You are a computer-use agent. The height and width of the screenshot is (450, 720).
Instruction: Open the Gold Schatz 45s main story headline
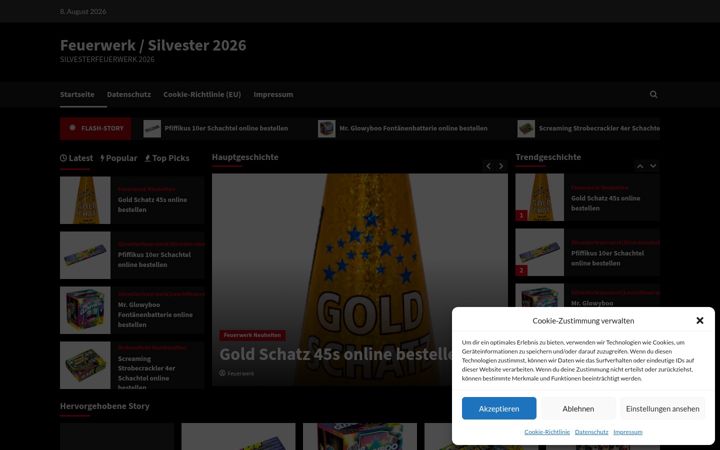tap(336, 354)
